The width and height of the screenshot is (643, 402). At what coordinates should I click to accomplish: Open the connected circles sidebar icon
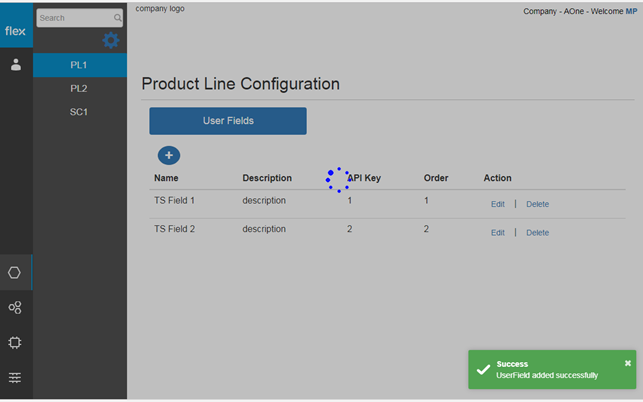tap(15, 308)
